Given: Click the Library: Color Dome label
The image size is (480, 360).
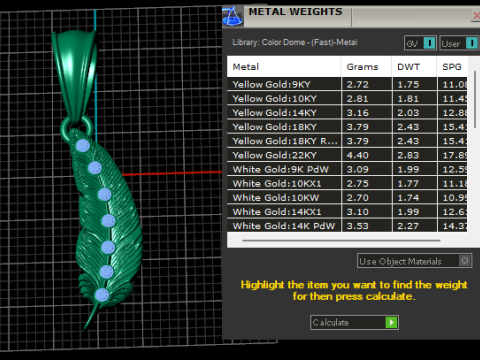Looking at the screenshot, I should point(295,43).
